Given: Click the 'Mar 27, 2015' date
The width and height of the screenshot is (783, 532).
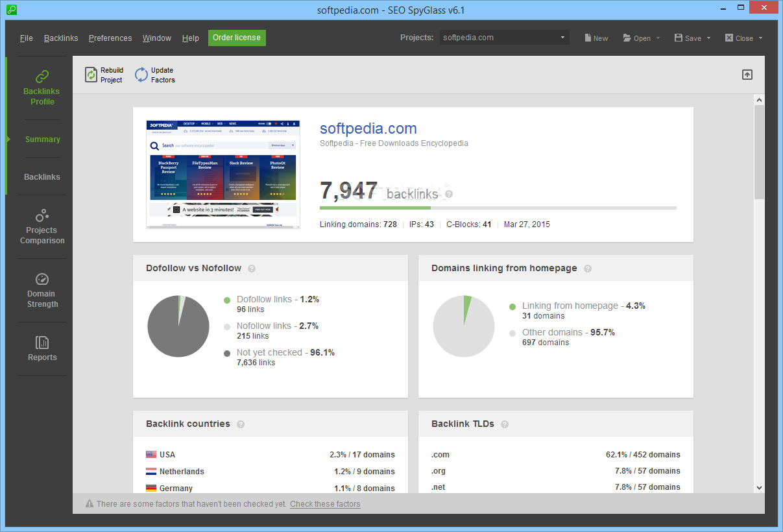Looking at the screenshot, I should (527, 224).
